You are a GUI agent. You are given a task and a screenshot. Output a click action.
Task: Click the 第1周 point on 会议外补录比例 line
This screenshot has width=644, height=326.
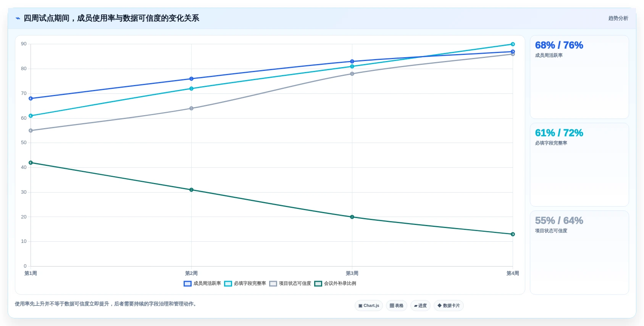tap(31, 163)
